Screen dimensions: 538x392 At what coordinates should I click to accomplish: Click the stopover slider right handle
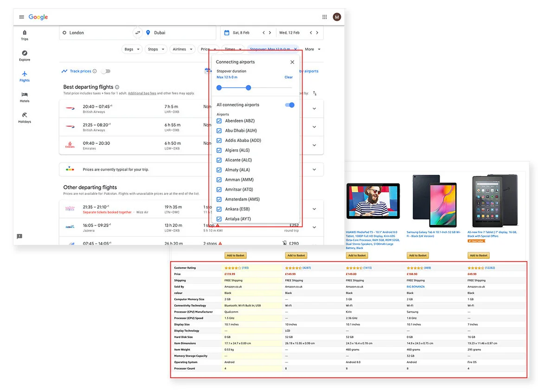pyautogui.click(x=249, y=88)
